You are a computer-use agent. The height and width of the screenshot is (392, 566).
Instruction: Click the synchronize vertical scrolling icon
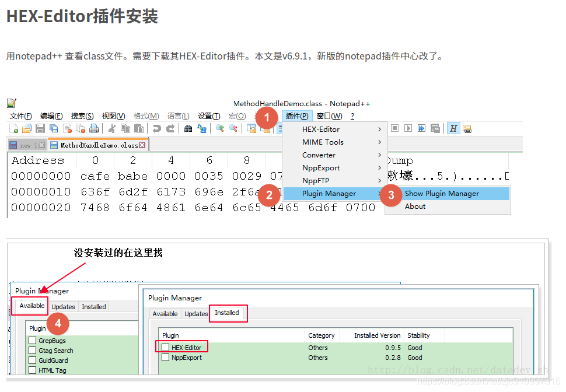pyautogui.click(x=251, y=128)
